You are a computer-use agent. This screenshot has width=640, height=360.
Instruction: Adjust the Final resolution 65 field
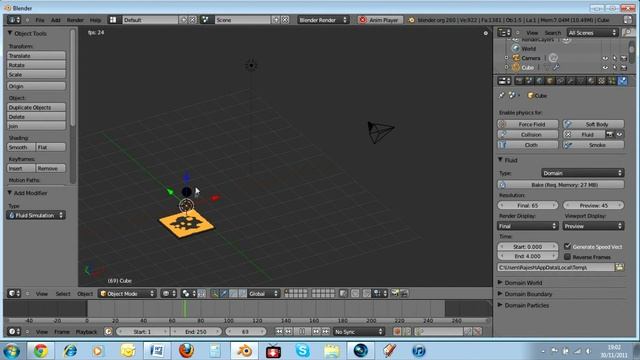(x=527, y=205)
